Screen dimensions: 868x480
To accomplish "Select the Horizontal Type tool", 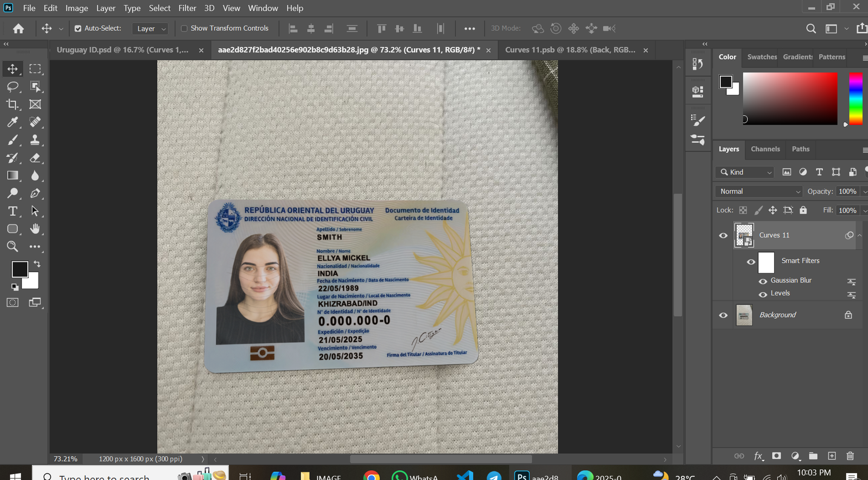I will (x=12, y=211).
